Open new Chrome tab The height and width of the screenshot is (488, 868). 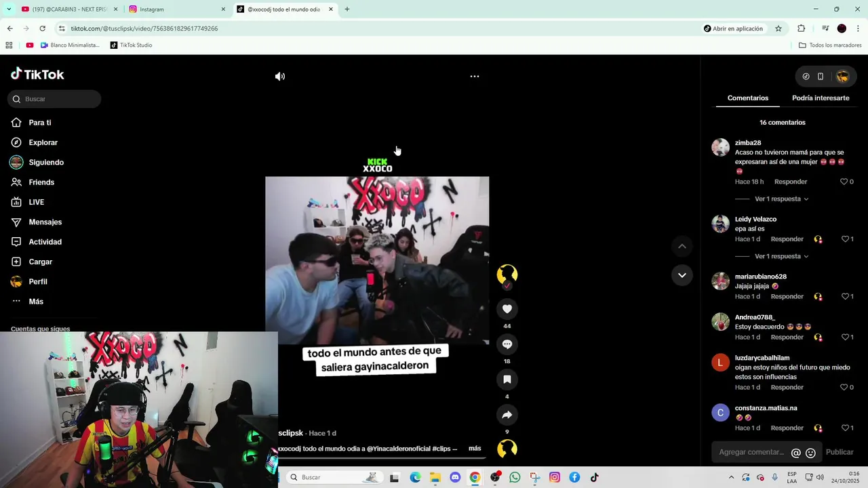tap(347, 9)
